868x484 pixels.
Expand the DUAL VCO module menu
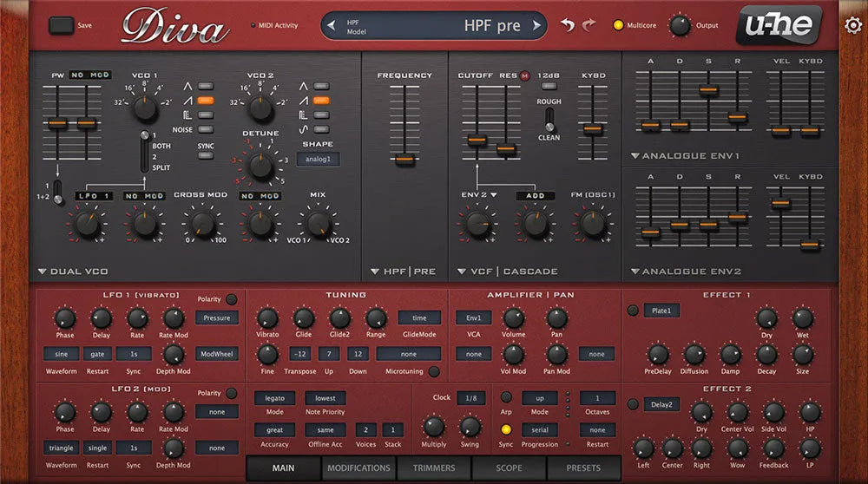click(x=43, y=271)
